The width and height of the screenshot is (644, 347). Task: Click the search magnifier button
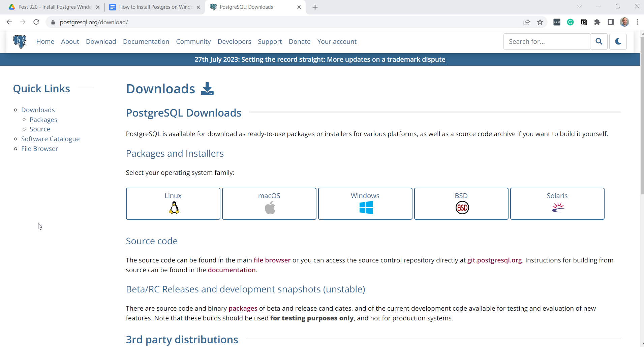pyautogui.click(x=599, y=41)
